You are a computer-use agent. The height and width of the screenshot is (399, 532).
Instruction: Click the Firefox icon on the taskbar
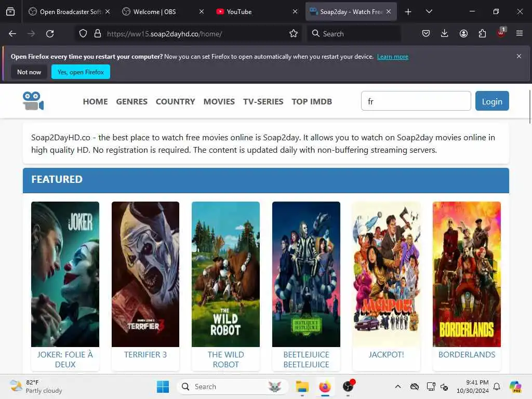[325, 387]
